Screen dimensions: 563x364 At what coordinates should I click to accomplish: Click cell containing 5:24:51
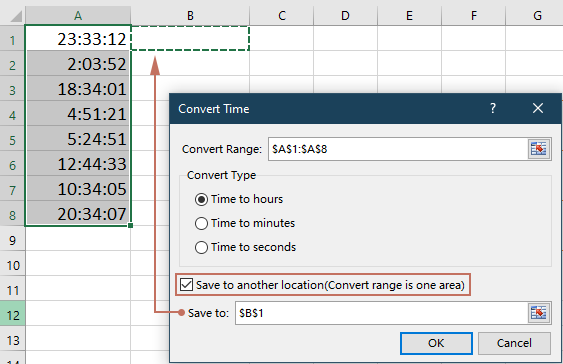[x=78, y=138]
